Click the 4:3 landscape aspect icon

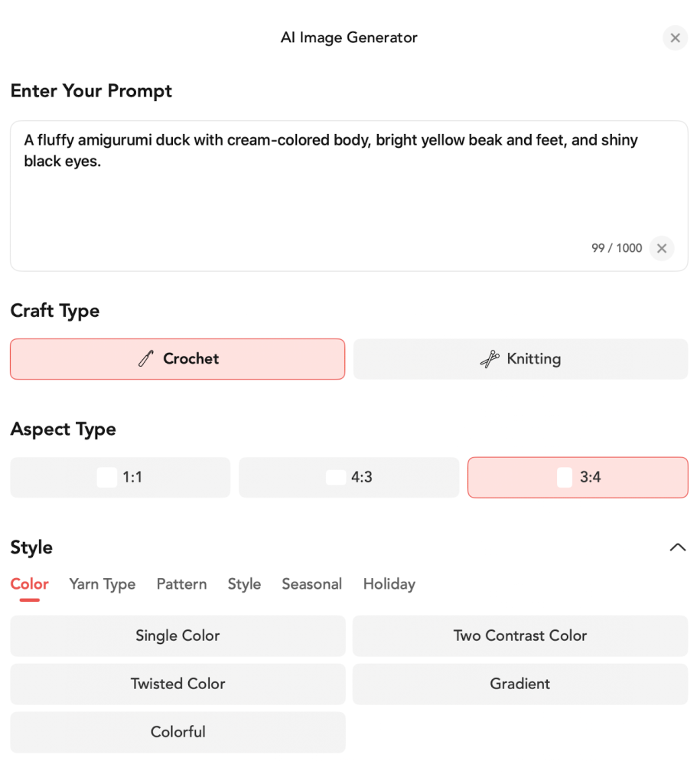(336, 478)
